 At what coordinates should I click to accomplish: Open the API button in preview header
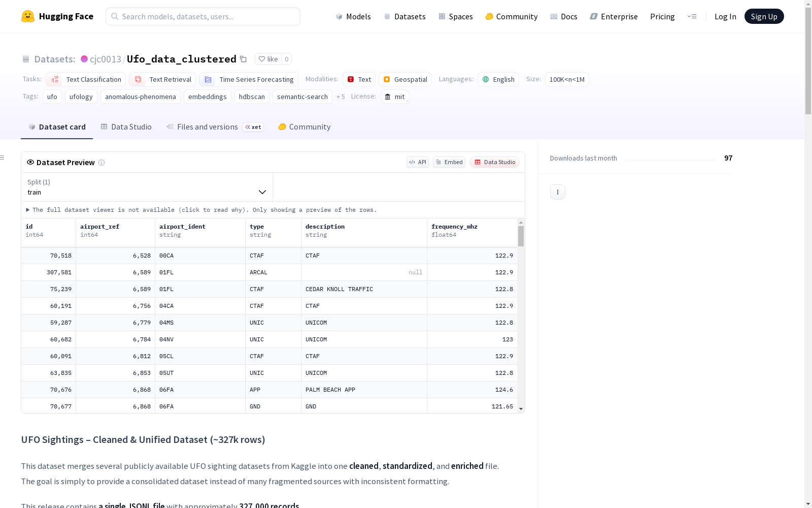[x=418, y=162]
